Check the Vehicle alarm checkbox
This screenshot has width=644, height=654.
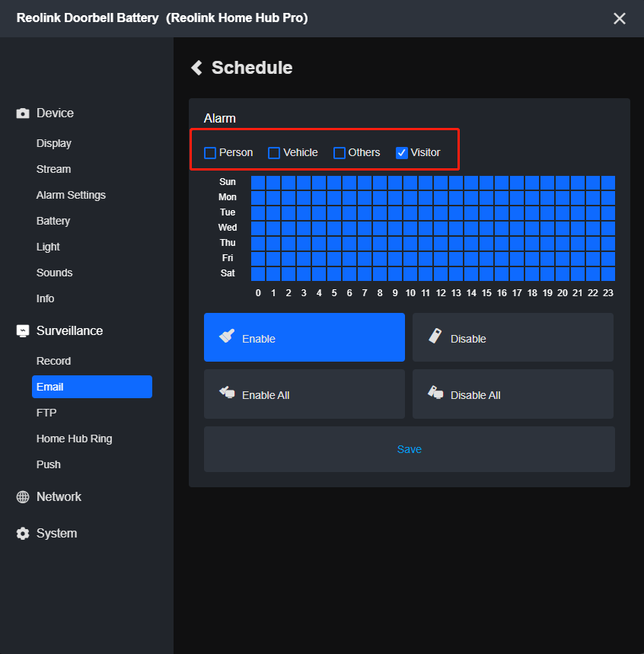point(274,153)
